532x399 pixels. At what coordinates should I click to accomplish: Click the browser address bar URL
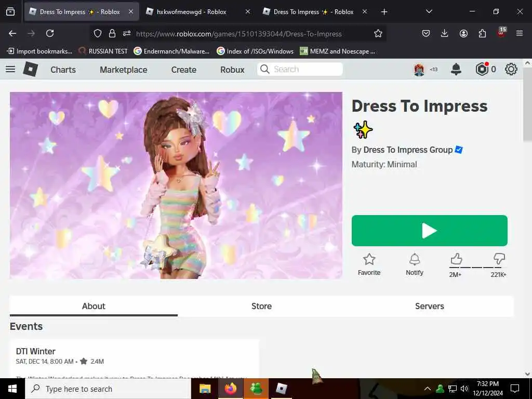[239, 34]
